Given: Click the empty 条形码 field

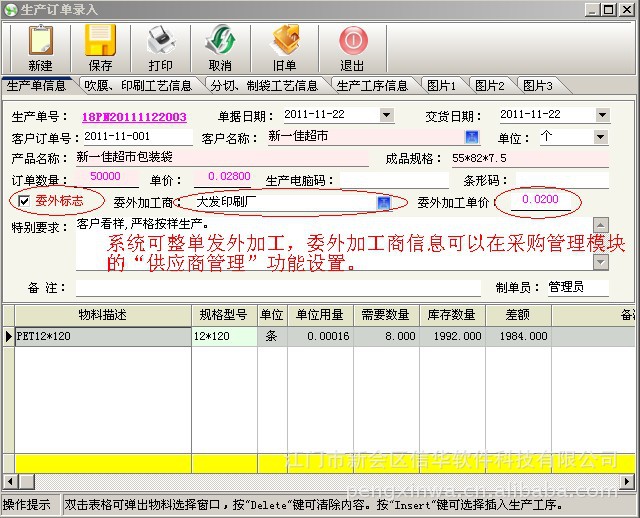Looking at the screenshot, I should point(562,180).
